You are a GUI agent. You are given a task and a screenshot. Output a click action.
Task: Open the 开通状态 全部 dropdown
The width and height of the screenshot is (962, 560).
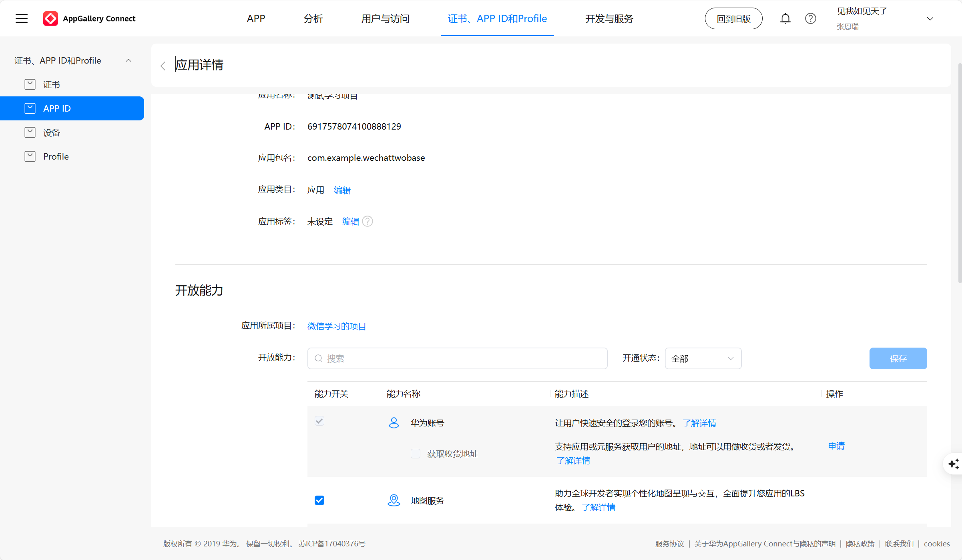coord(703,358)
